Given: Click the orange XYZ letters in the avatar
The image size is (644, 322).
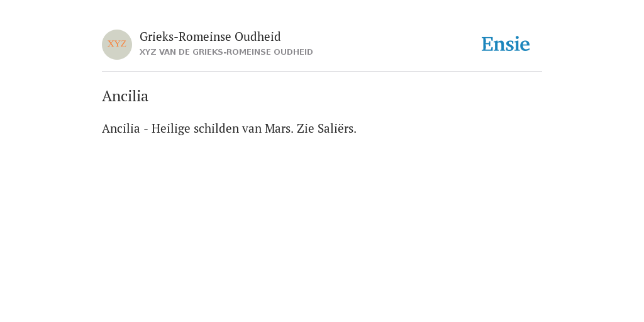Looking at the screenshot, I should [117, 43].
